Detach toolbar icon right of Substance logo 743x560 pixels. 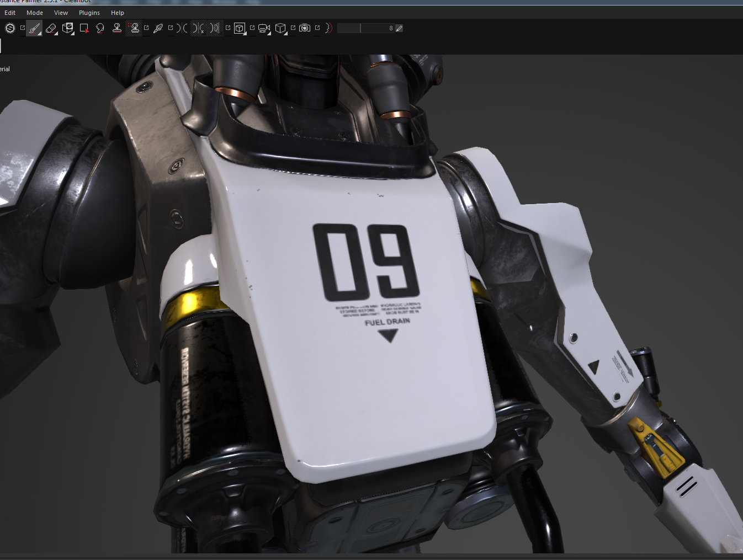(x=22, y=28)
